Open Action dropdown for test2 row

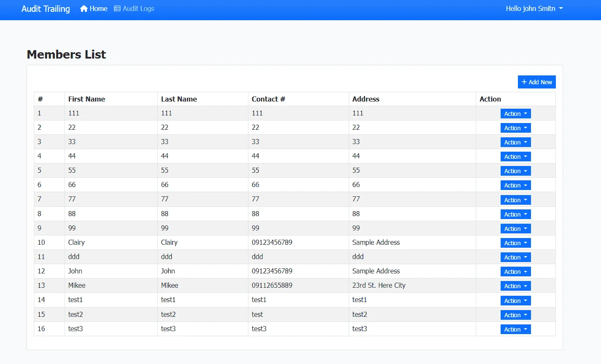pos(515,315)
